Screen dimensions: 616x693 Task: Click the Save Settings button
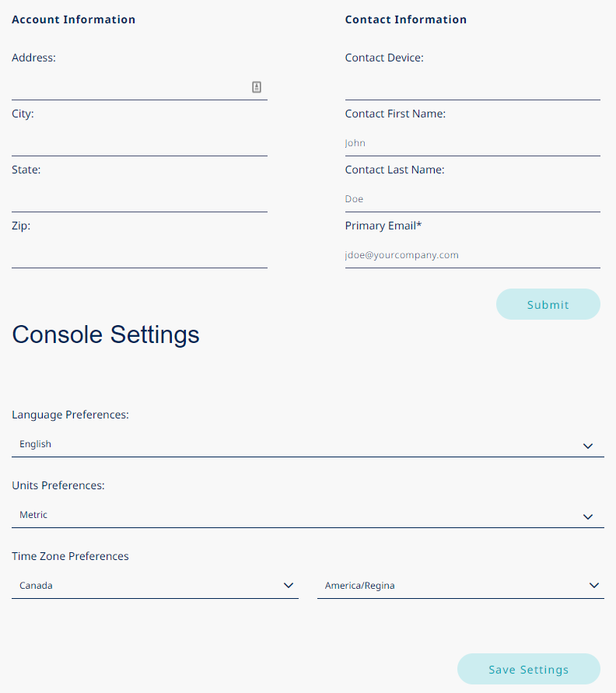tap(528, 669)
